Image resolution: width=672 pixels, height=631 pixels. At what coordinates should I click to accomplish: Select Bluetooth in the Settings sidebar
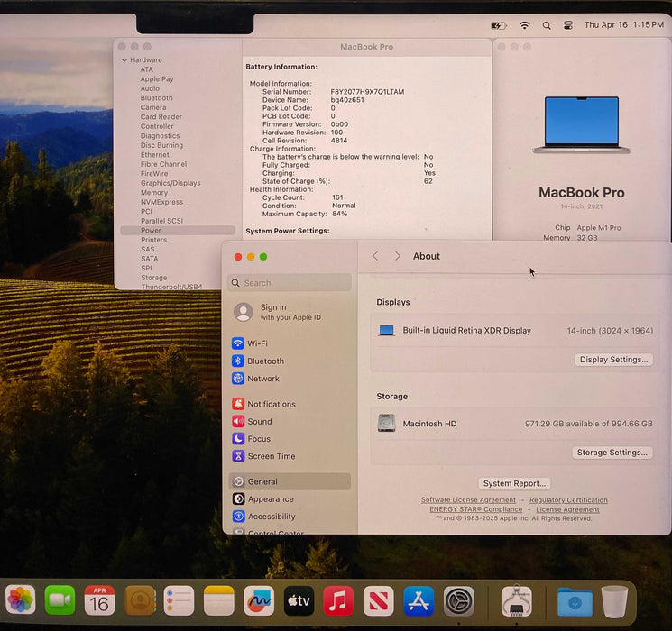point(290,361)
